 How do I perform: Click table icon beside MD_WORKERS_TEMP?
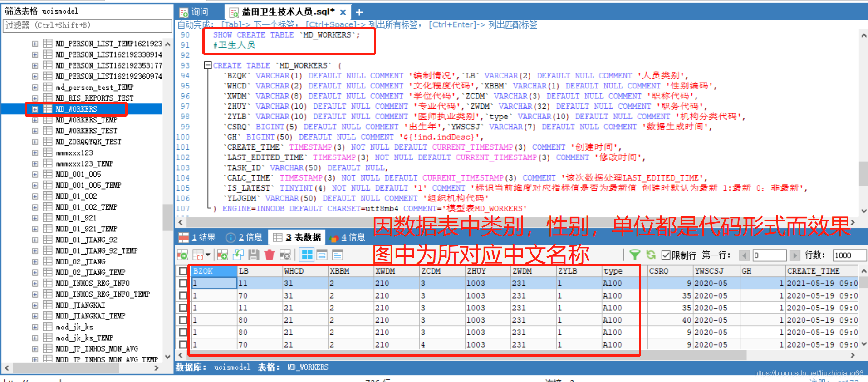pyautogui.click(x=48, y=120)
